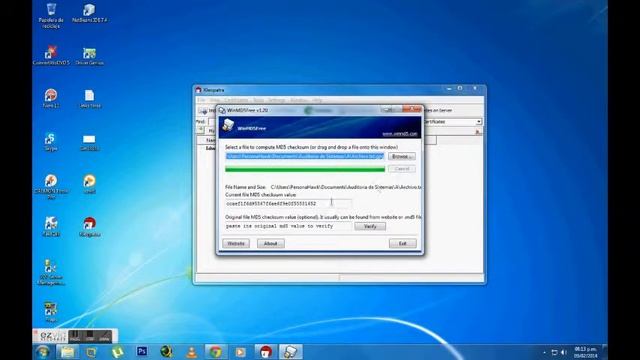Open Windows Explorer from the taskbar
Viewport: 640px width, 360px height.
[x=67, y=352]
